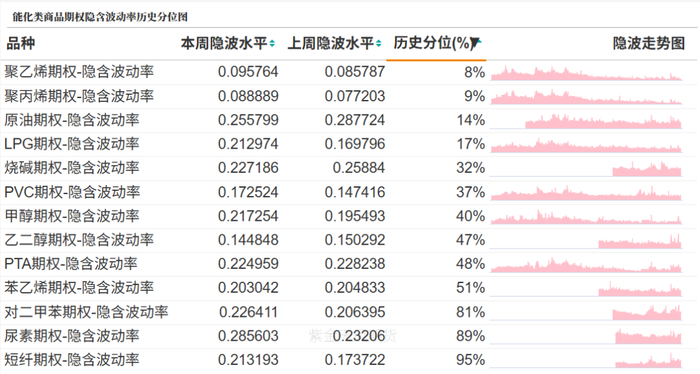Click the value 0.255799
The width and height of the screenshot is (700, 374).
[x=248, y=120]
